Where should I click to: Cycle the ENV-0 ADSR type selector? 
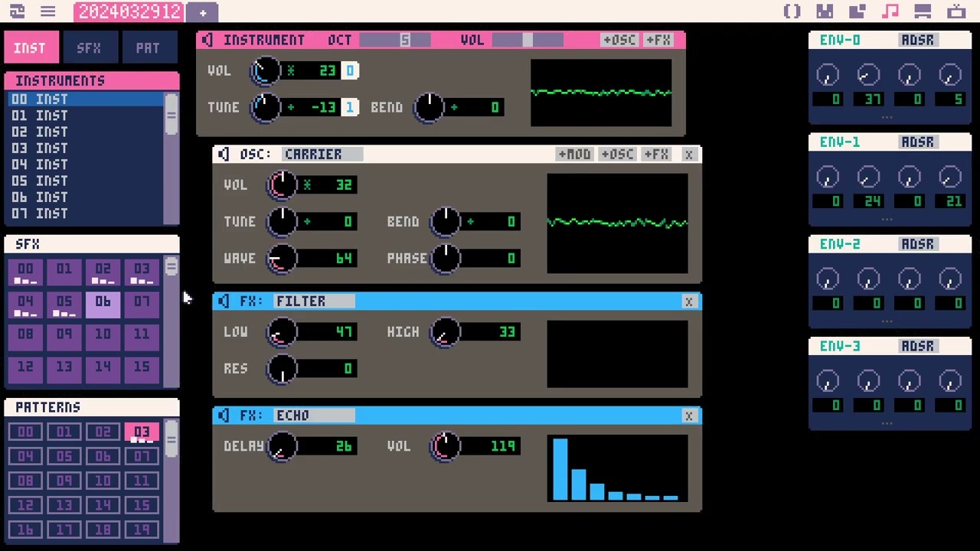point(917,40)
